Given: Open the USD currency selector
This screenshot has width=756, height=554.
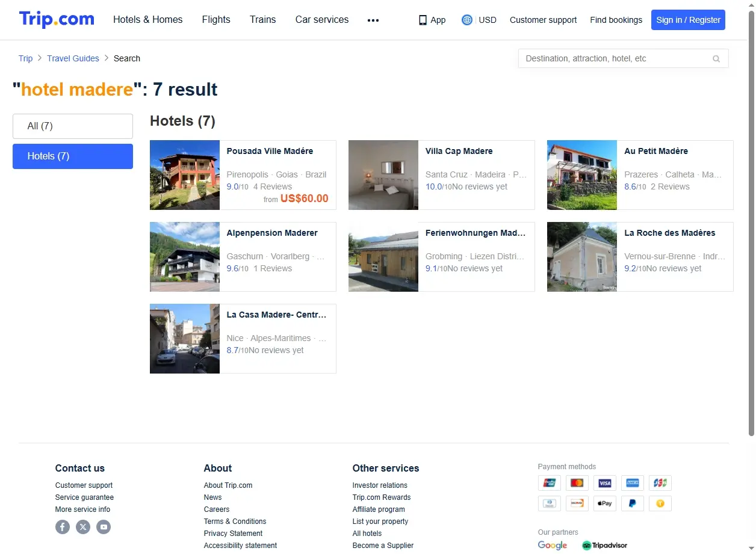Looking at the screenshot, I should coord(488,20).
